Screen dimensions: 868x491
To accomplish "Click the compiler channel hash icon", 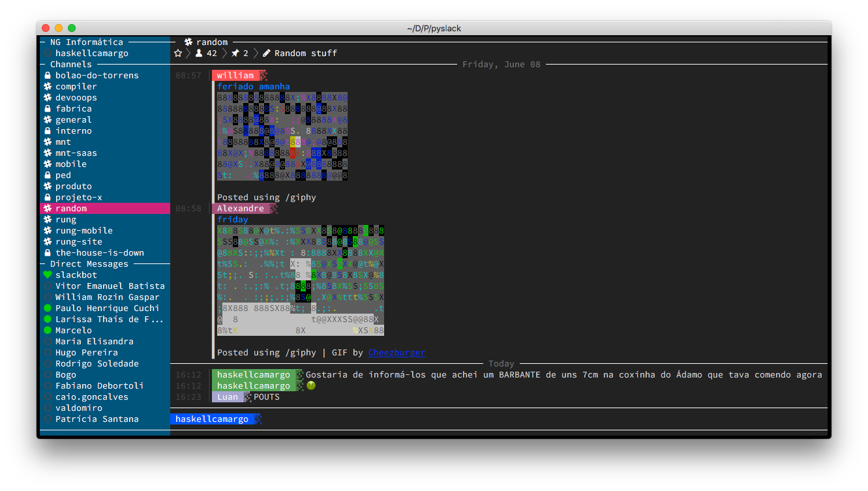I will point(48,87).
